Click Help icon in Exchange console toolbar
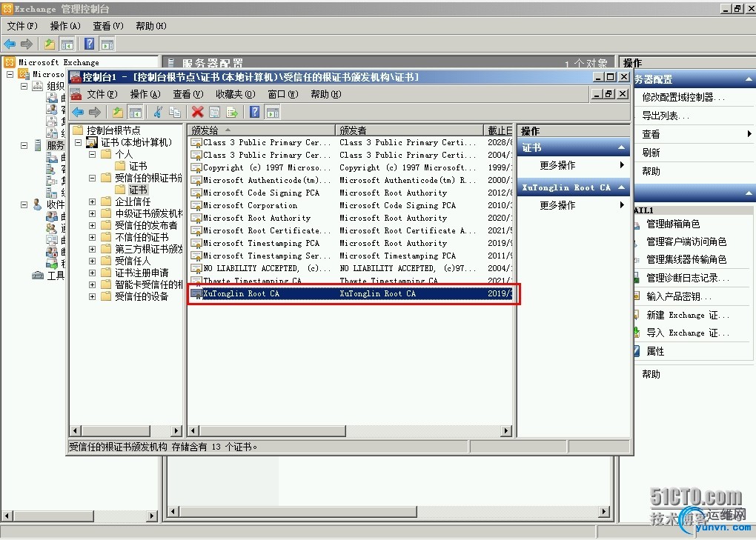The image size is (756, 540). pos(90,44)
